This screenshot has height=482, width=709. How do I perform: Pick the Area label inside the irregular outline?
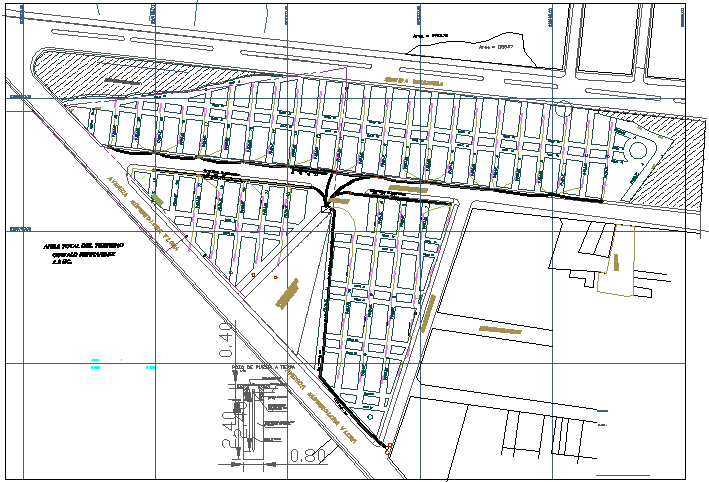click(x=496, y=47)
